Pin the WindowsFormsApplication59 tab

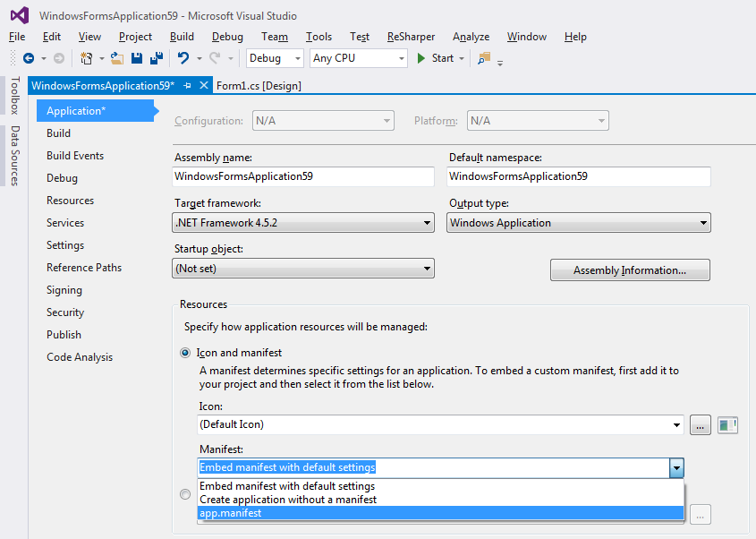pyautogui.click(x=188, y=85)
